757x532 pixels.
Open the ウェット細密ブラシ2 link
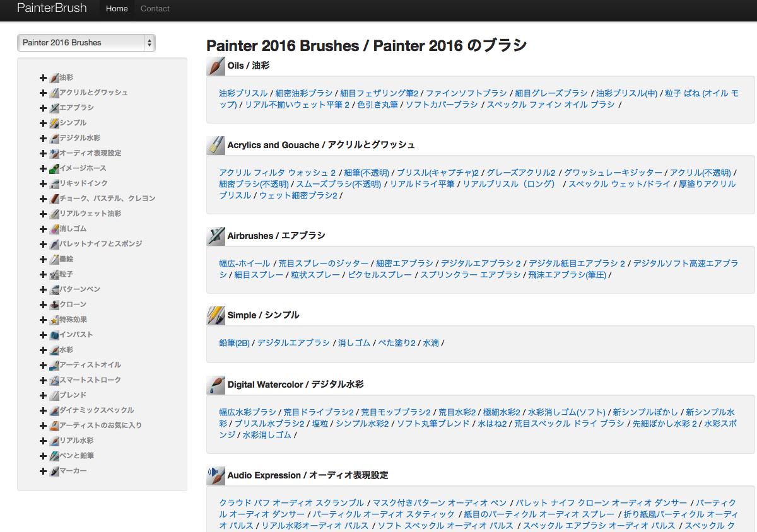click(x=298, y=195)
